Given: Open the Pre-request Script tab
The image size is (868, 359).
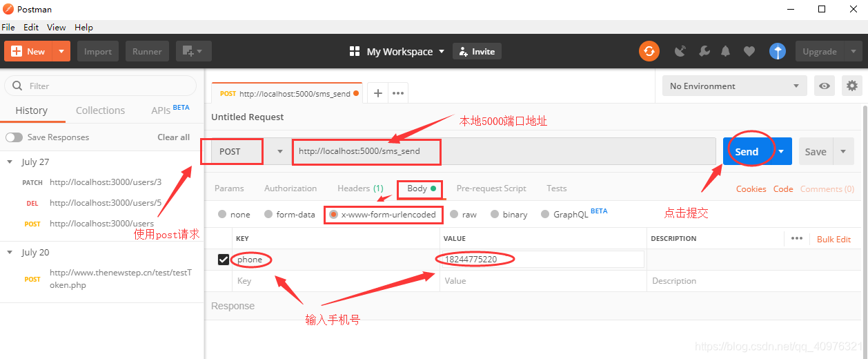Looking at the screenshot, I should (x=491, y=188).
